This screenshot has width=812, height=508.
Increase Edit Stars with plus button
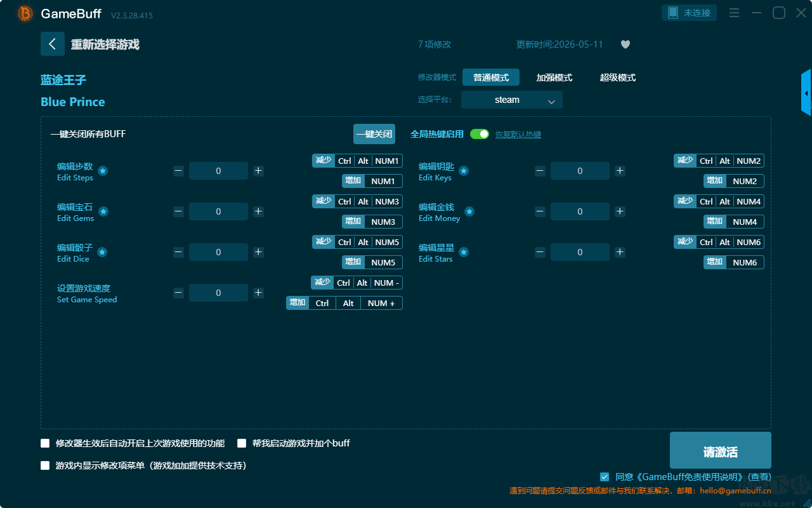620,252
